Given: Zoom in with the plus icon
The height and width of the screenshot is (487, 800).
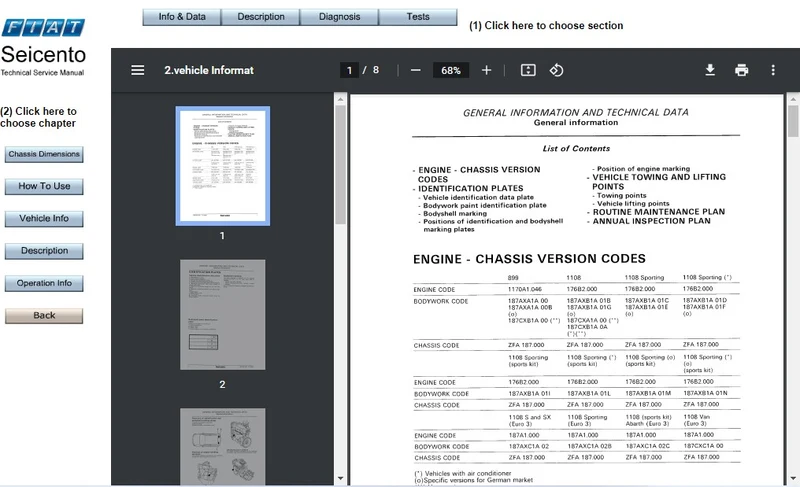Looking at the screenshot, I should click(486, 70).
